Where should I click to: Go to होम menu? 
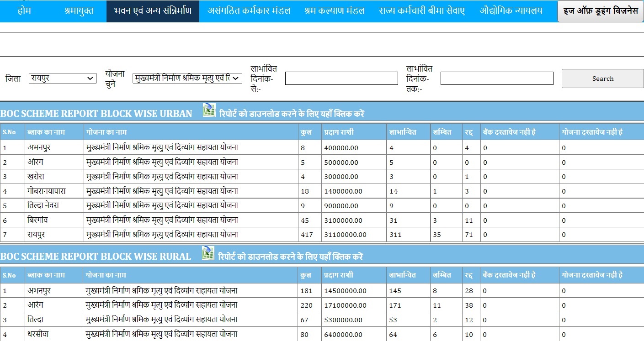point(24,10)
